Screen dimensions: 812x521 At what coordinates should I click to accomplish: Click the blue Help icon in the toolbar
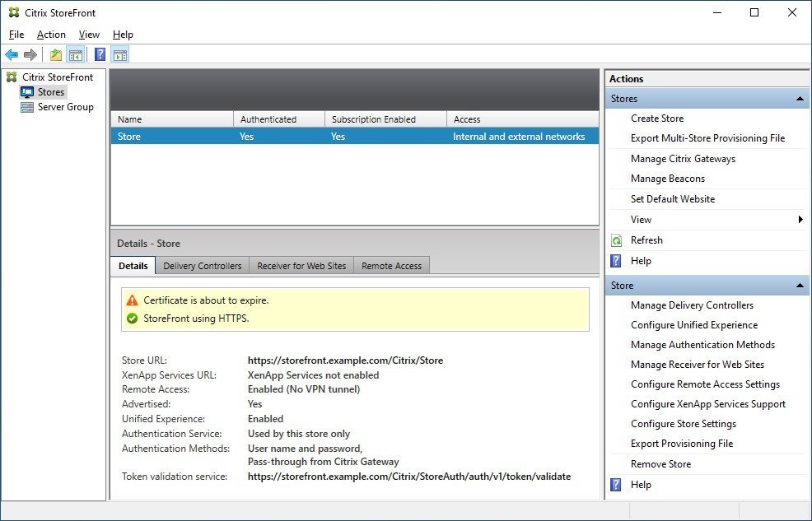pos(100,55)
